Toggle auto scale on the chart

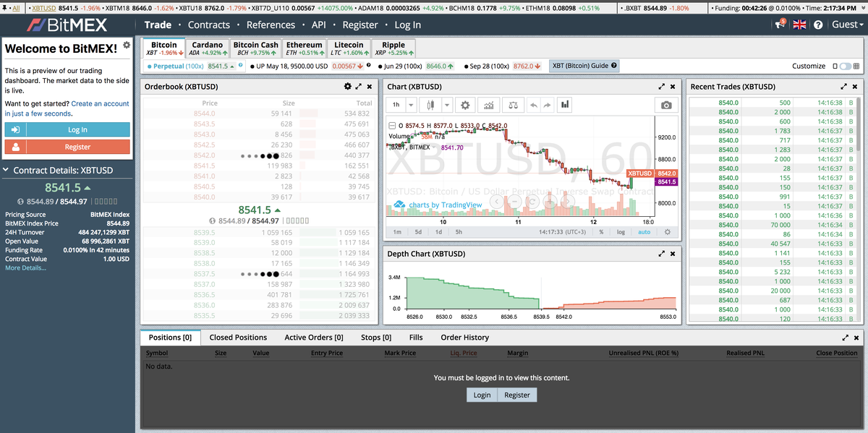[x=644, y=232]
